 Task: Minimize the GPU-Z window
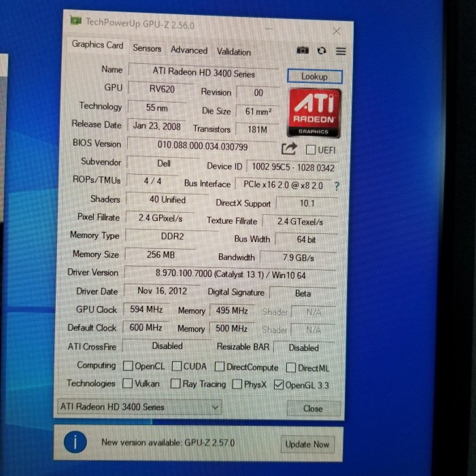tap(269, 29)
